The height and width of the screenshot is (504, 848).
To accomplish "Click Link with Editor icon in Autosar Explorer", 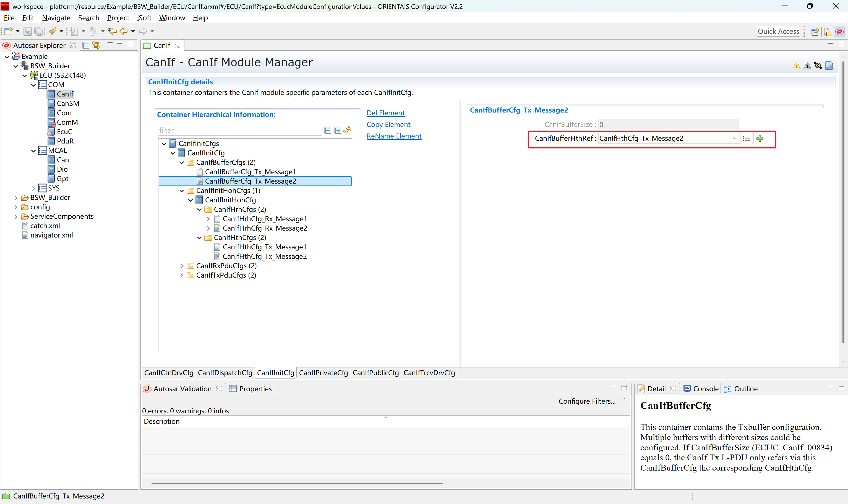I will 96,45.
